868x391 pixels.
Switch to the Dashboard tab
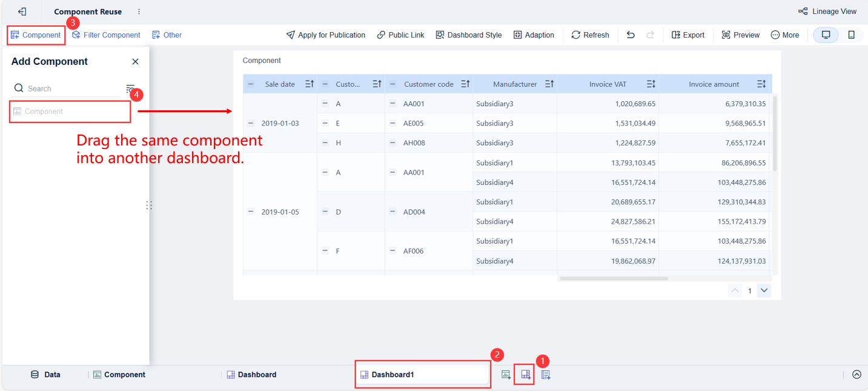251,375
